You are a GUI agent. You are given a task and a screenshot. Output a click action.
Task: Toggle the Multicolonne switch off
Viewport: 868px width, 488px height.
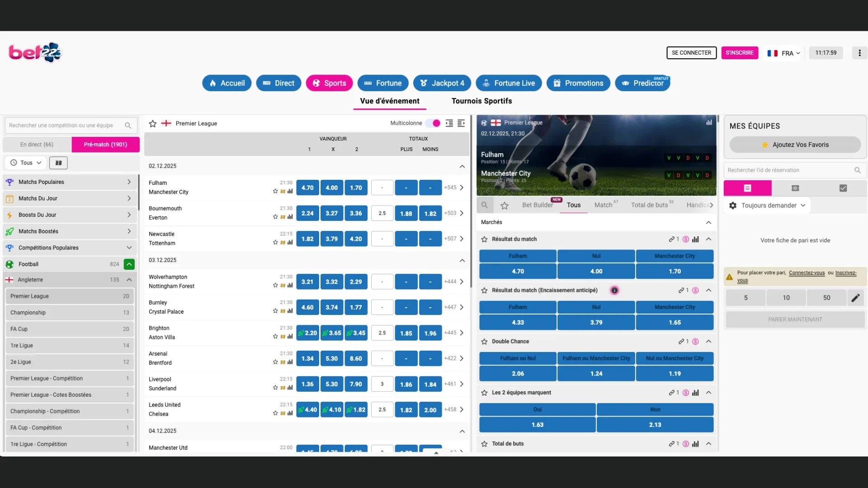(x=433, y=123)
